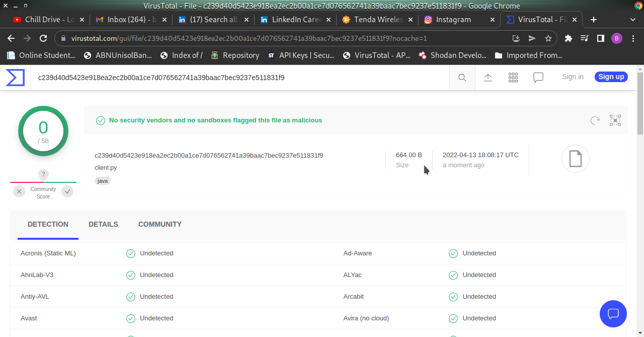
Task: Click the browser address bar URL
Action: click(249, 38)
